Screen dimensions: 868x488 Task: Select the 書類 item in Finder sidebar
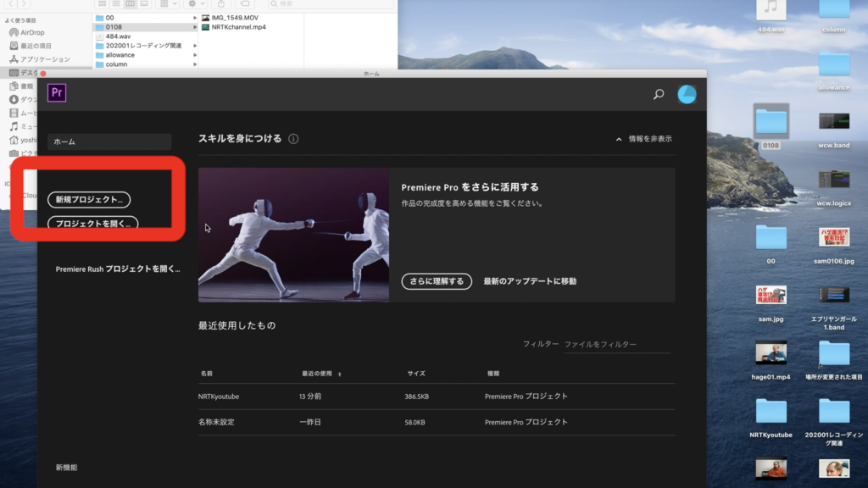22,86
